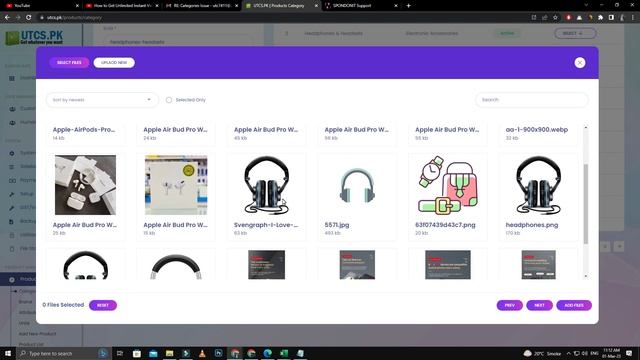The image size is (640, 360).
Task: Select the 5571.jpg headphone image
Action: 357,185
